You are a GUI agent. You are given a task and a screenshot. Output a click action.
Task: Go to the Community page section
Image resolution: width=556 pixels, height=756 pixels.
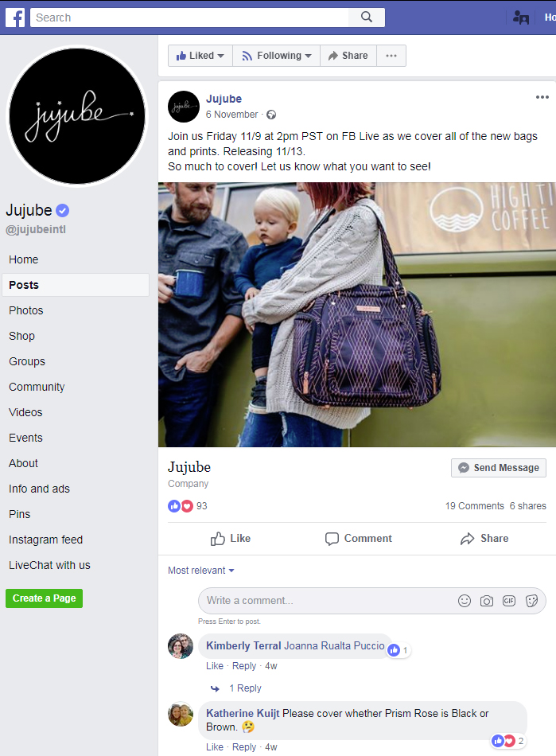37,387
